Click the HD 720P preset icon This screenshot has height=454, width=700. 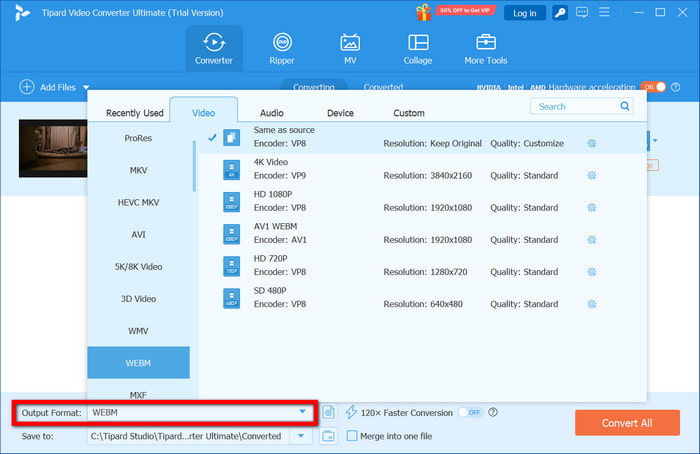[231, 266]
